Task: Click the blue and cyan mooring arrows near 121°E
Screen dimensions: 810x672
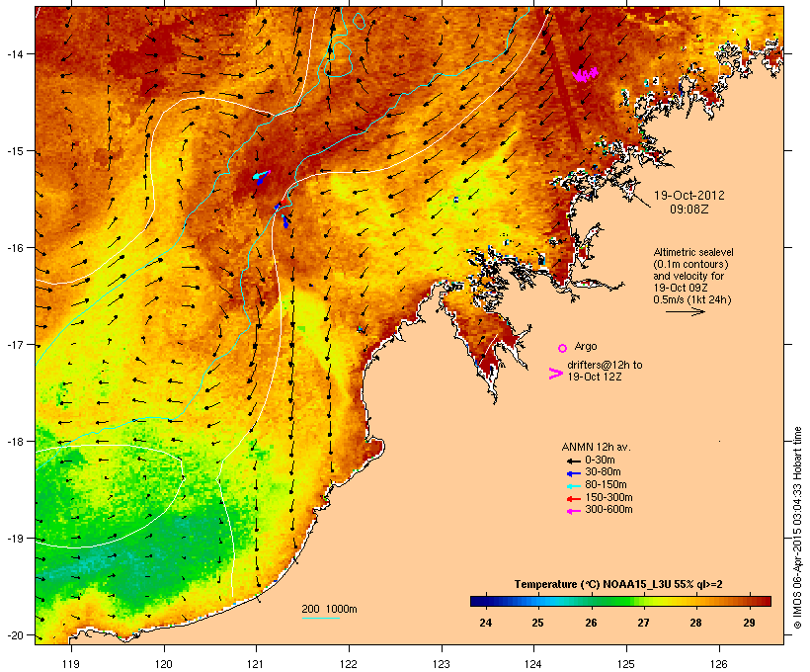Action: [262, 177]
